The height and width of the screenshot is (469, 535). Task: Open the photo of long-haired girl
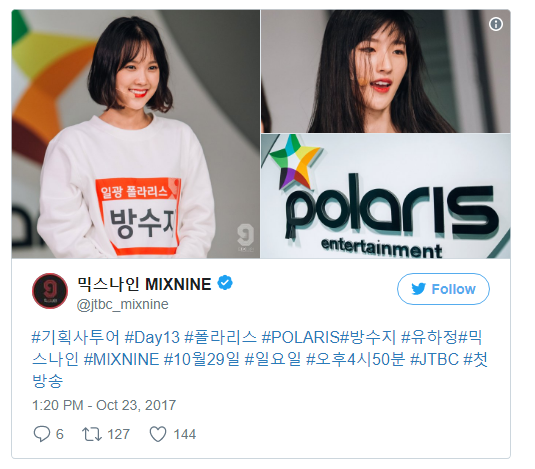click(x=386, y=71)
